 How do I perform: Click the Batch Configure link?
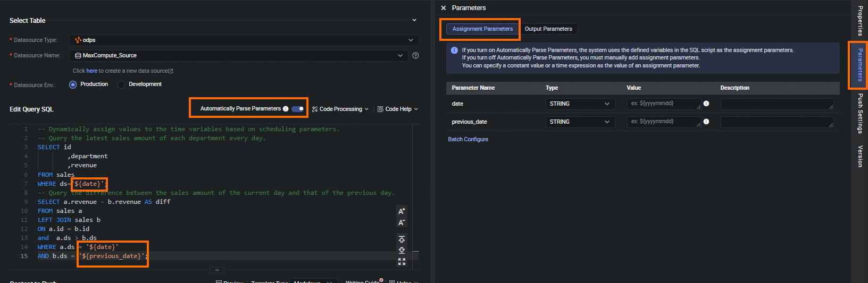point(468,139)
